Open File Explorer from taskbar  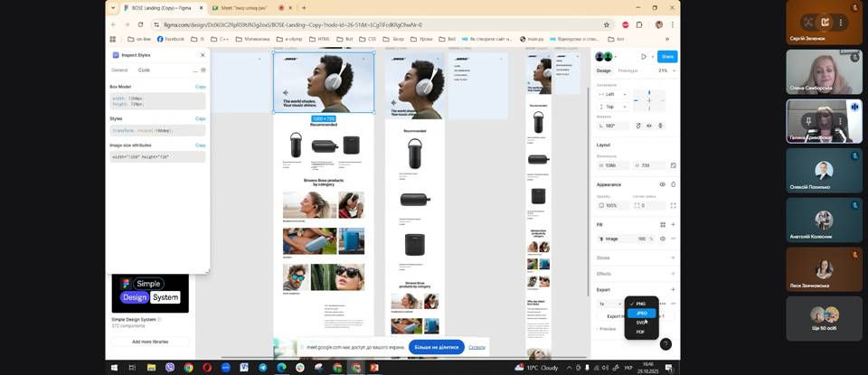tap(151, 367)
